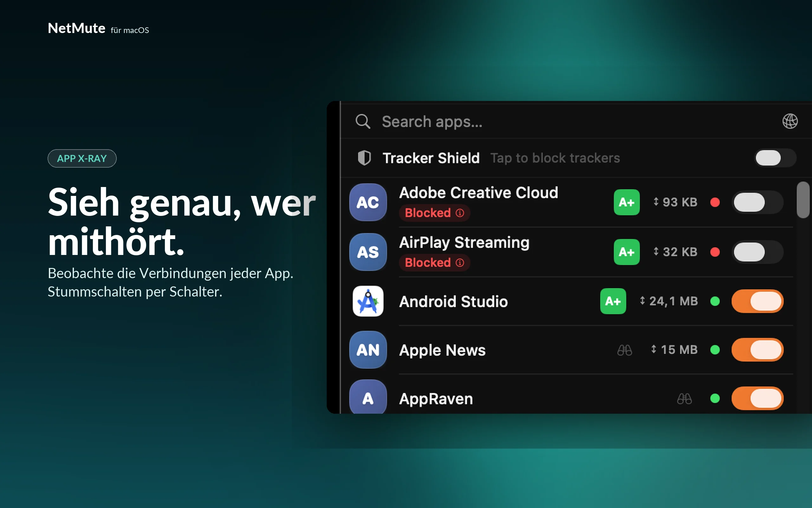Click the APP X-RAY pill label
Screen dimensions: 812x508
82,158
